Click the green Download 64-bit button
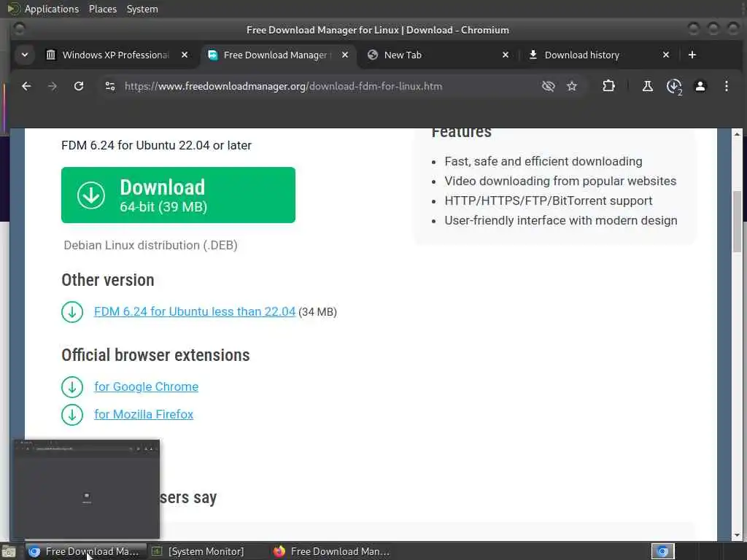 point(178,195)
